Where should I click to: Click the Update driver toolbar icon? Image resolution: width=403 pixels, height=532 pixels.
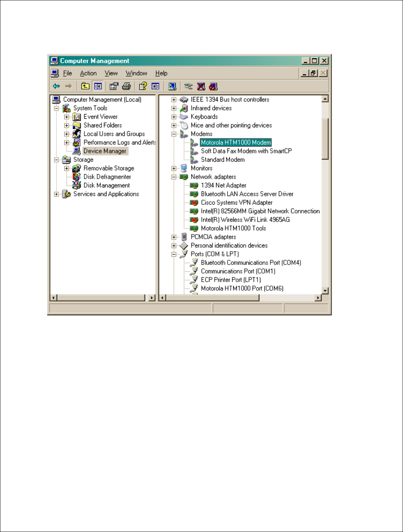point(188,86)
